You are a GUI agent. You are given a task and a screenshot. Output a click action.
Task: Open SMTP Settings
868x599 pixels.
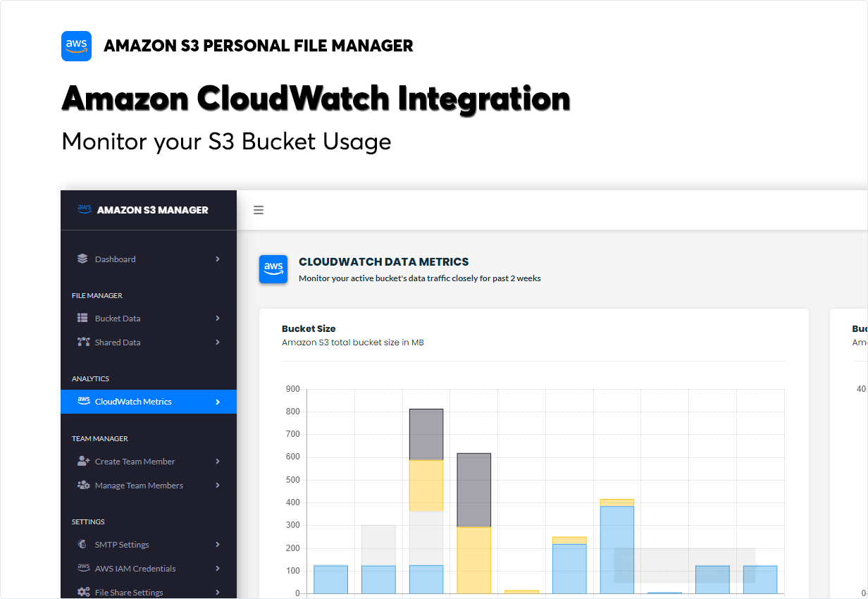pos(149,545)
